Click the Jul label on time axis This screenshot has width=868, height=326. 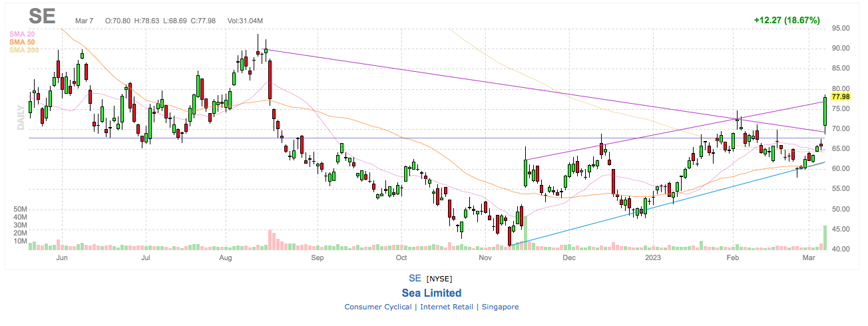coord(145,257)
